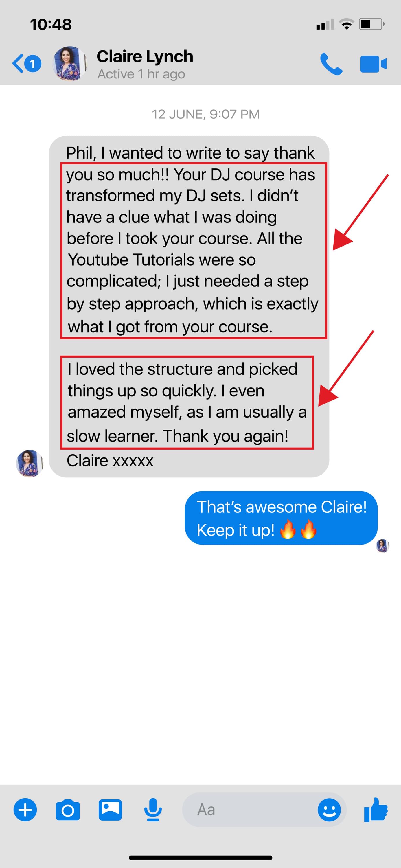Tap the seen receipt avatar under reply
The width and height of the screenshot is (401, 868).
[382, 545]
